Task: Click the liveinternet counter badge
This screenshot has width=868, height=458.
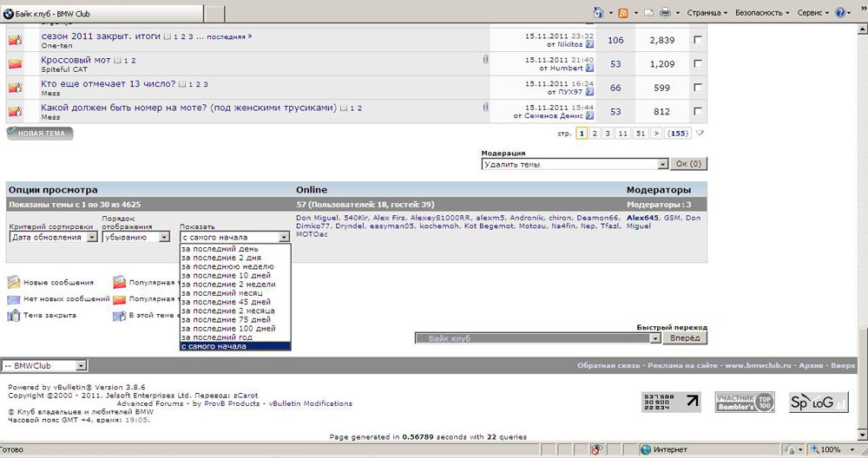Action: pos(672,402)
